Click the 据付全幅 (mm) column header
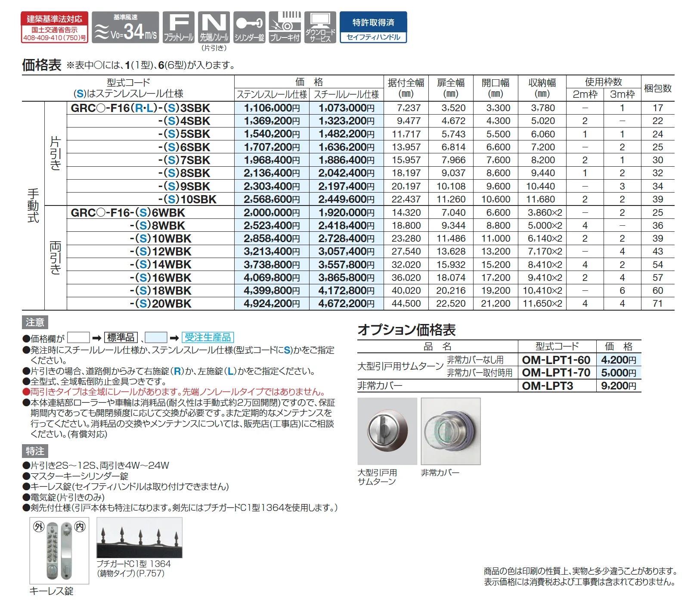700x607 pixels. 406,88
